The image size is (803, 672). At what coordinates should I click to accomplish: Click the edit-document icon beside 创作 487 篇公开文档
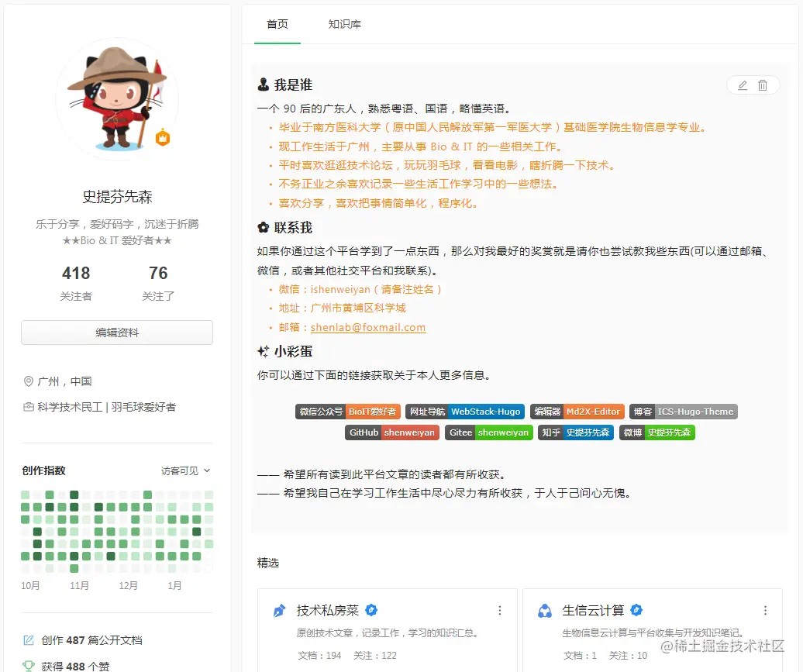click(29, 639)
